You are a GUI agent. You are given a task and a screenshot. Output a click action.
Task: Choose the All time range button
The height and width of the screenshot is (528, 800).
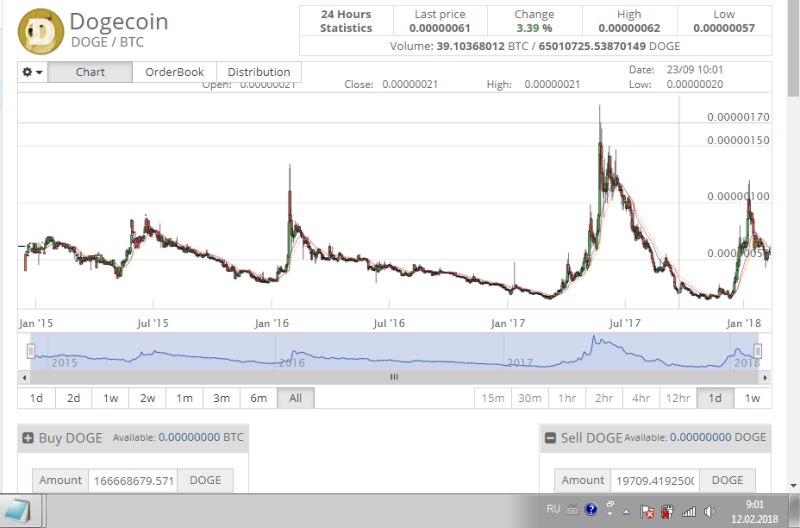[x=295, y=398]
